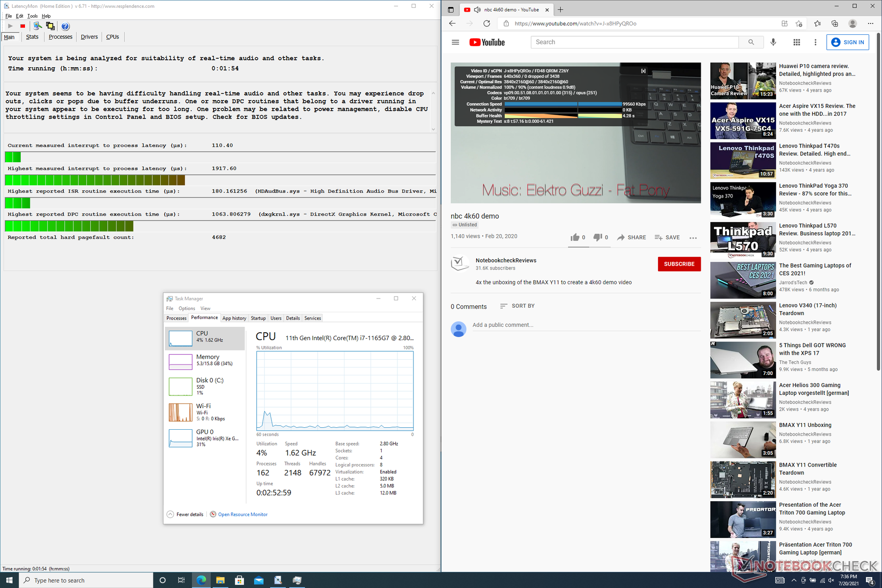This screenshot has width=882, height=588.
Task: Open Task Manager Details tab
Action: click(x=293, y=318)
